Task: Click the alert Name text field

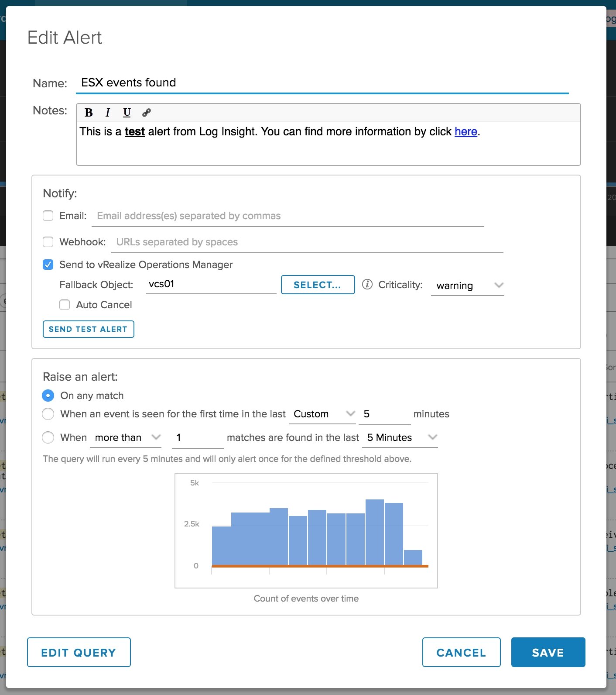Action: pos(322,83)
